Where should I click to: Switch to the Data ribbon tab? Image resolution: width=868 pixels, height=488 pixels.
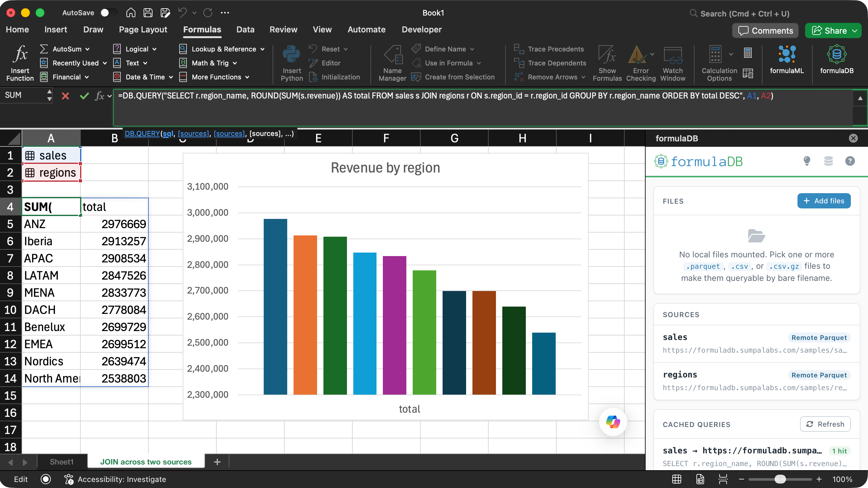[x=245, y=29]
